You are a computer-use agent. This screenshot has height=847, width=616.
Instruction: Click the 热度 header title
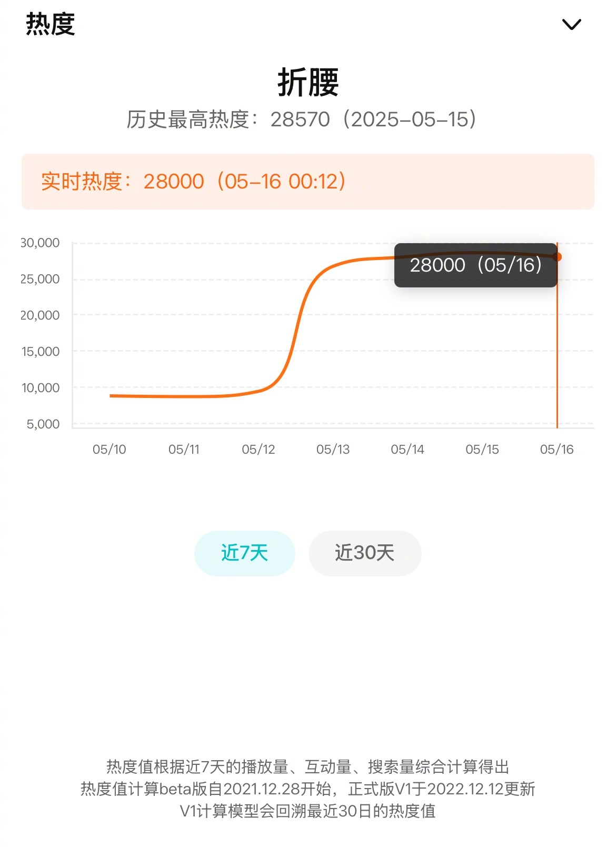click(51, 24)
